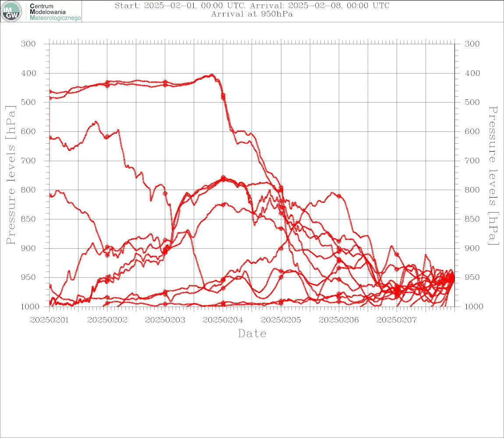Click the left axis 900 label
This screenshot has height=438, width=504.
28,248
